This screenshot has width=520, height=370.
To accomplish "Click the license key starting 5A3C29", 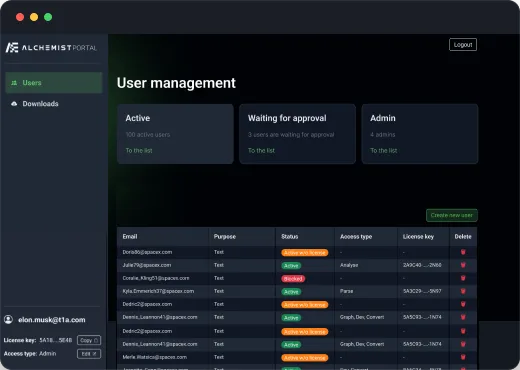I will click(x=422, y=291).
